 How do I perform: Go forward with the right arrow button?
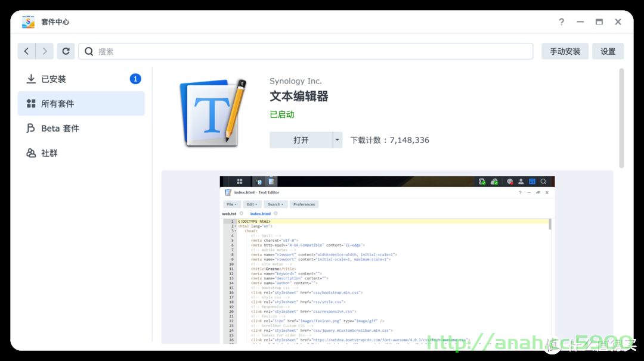click(x=45, y=51)
